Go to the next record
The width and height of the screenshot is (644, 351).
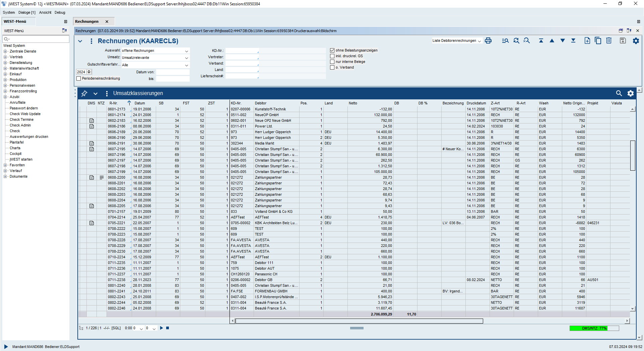563,40
